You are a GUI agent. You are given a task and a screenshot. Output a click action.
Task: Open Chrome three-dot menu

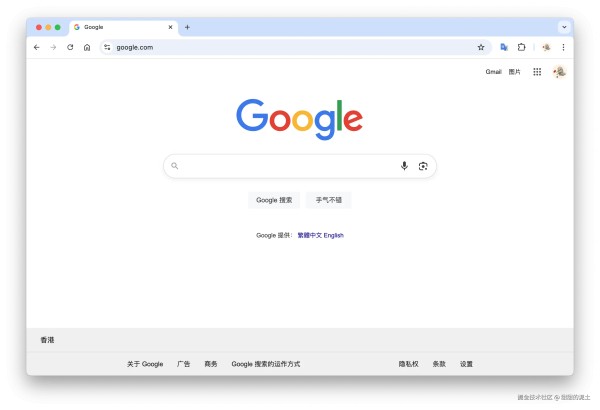point(563,47)
